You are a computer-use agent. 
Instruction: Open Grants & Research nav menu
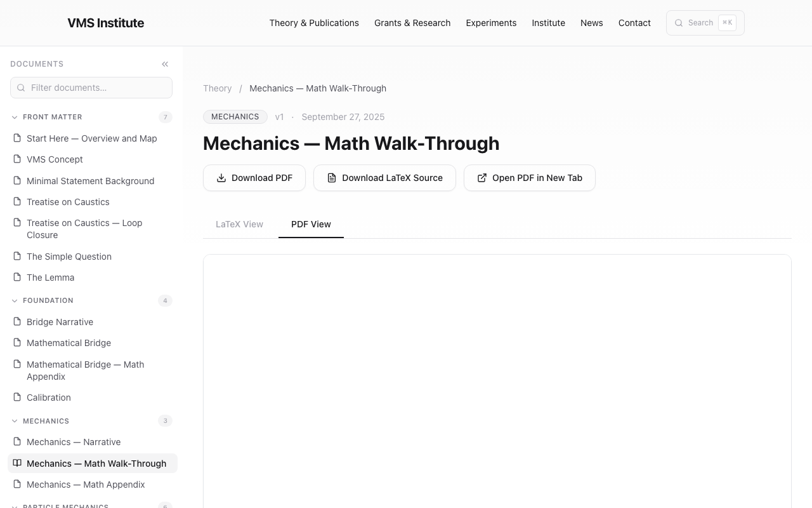(x=412, y=23)
